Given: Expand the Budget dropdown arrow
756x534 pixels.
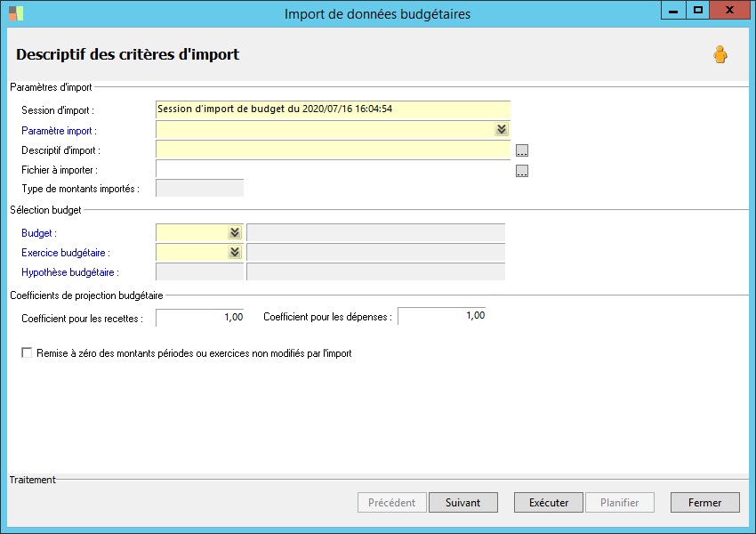Looking at the screenshot, I should pos(235,232).
